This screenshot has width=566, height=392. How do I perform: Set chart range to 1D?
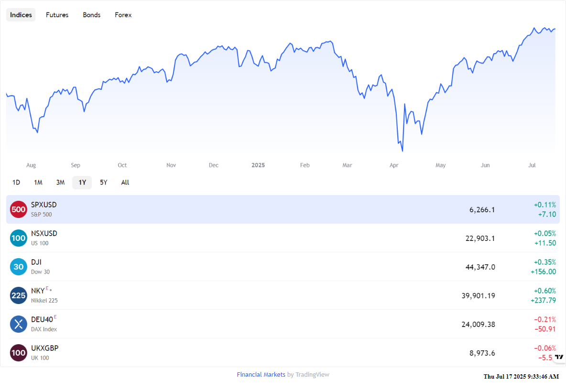(16, 182)
